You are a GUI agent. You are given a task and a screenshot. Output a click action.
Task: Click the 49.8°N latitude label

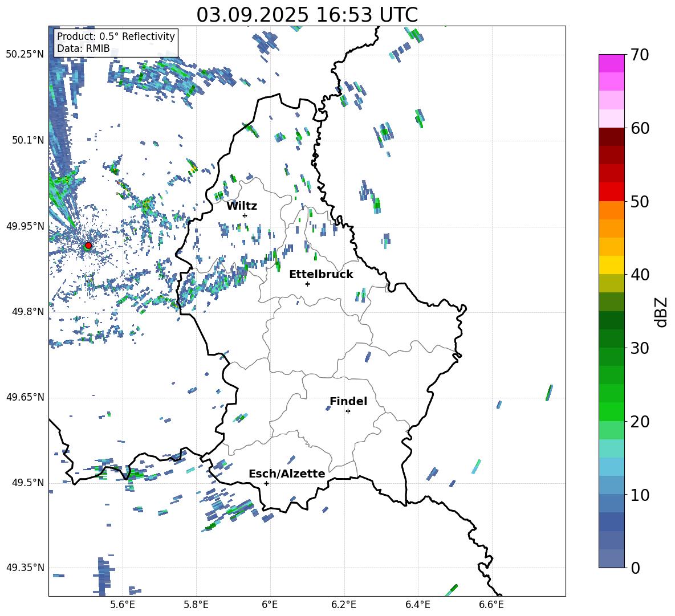pos(27,312)
